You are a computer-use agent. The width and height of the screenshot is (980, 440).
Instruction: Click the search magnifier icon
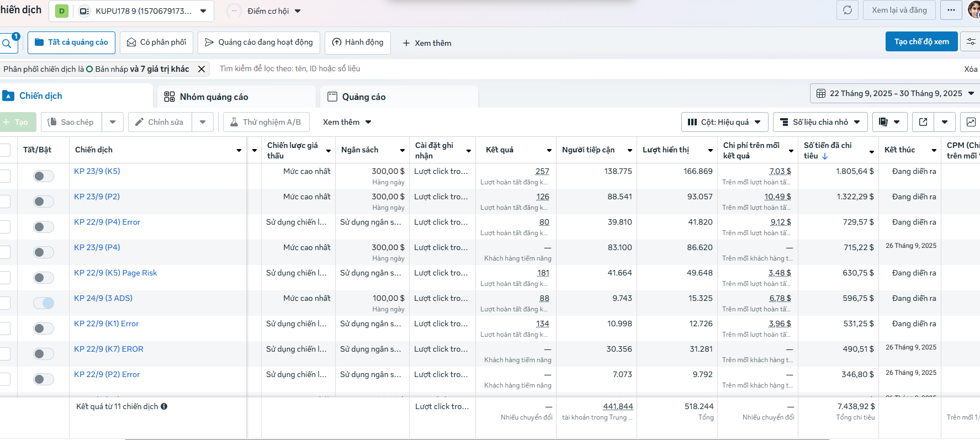[x=7, y=43]
